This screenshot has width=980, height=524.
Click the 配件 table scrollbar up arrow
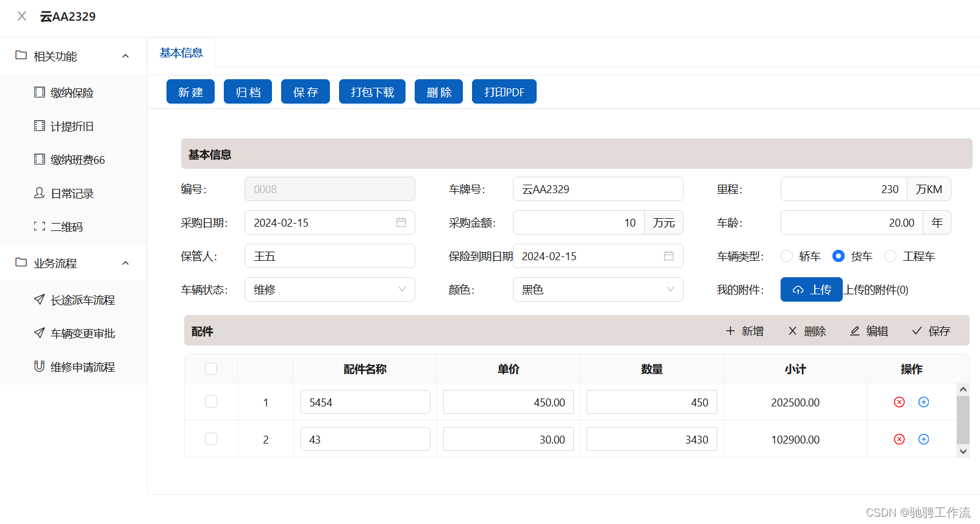tap(963, 389)
